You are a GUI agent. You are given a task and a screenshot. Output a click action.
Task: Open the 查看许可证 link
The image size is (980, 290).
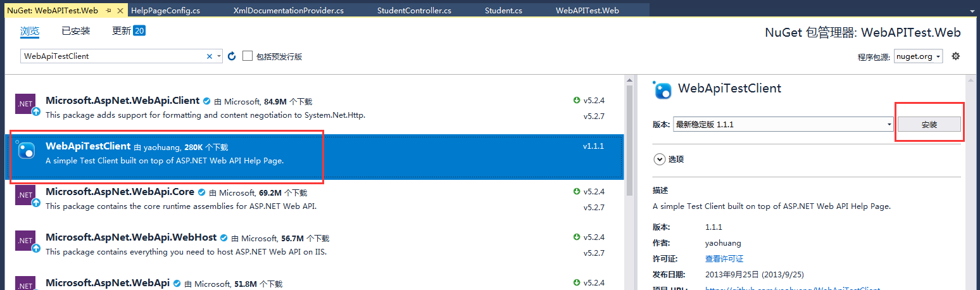724,259
